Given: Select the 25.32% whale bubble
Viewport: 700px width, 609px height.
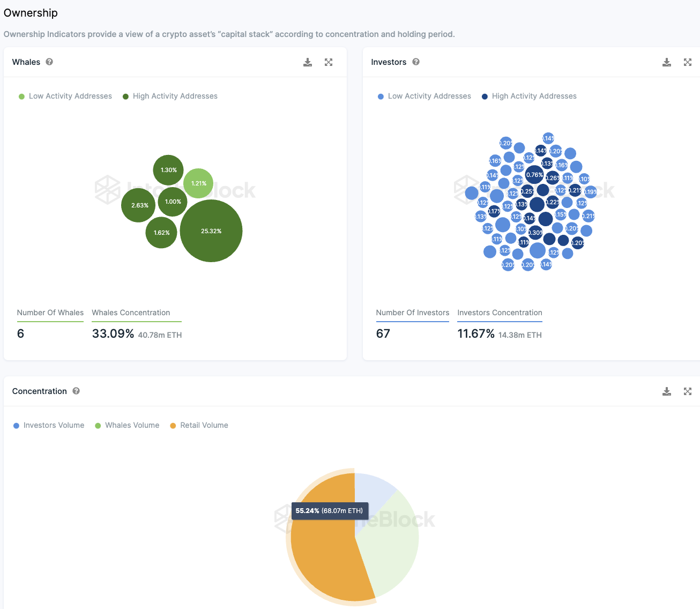Looking at the screenshot, I should click(x=211, y=231).
